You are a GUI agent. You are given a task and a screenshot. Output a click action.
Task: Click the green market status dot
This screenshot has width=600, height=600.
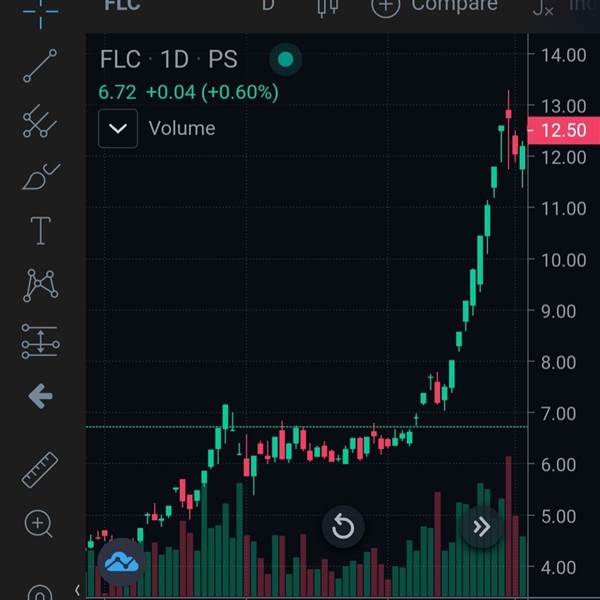click(285, 59)
